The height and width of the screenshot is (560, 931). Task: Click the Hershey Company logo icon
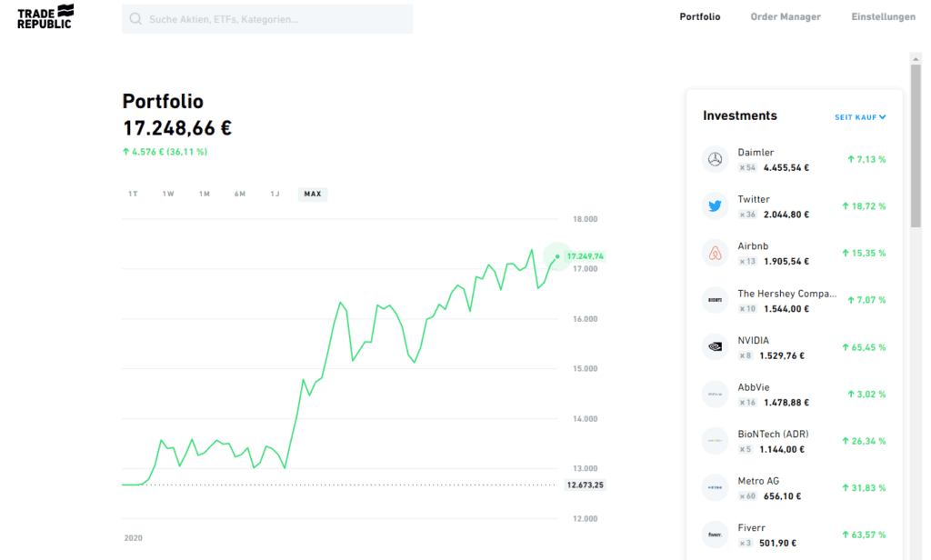715,300
